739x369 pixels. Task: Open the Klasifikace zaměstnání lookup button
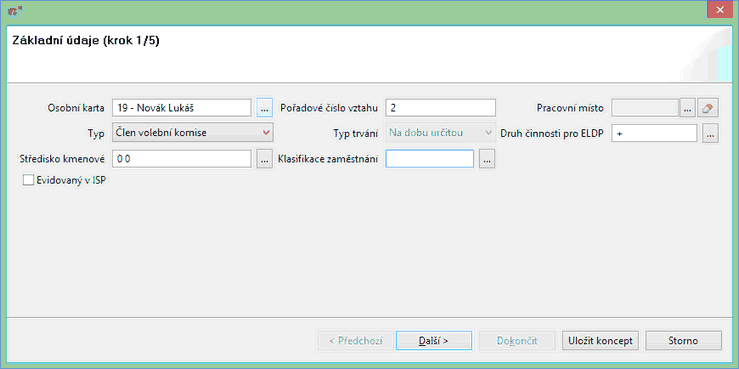[487, 159]
